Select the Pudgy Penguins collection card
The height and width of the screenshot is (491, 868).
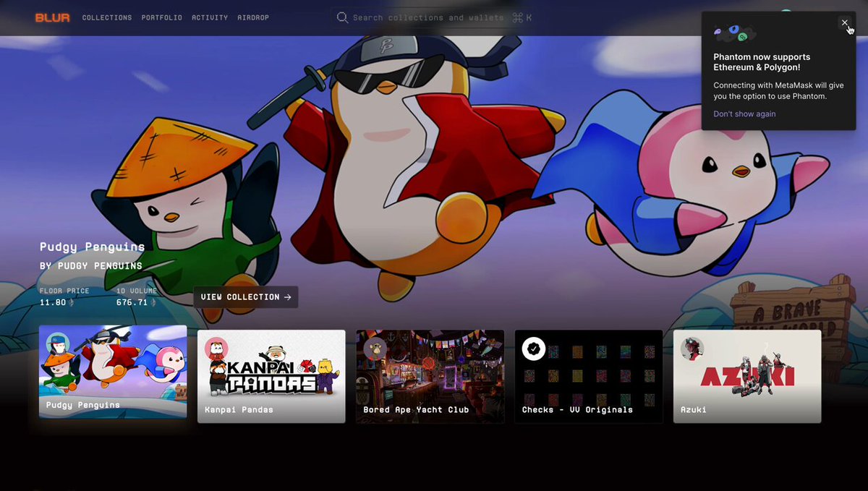(x=113, y=372)
